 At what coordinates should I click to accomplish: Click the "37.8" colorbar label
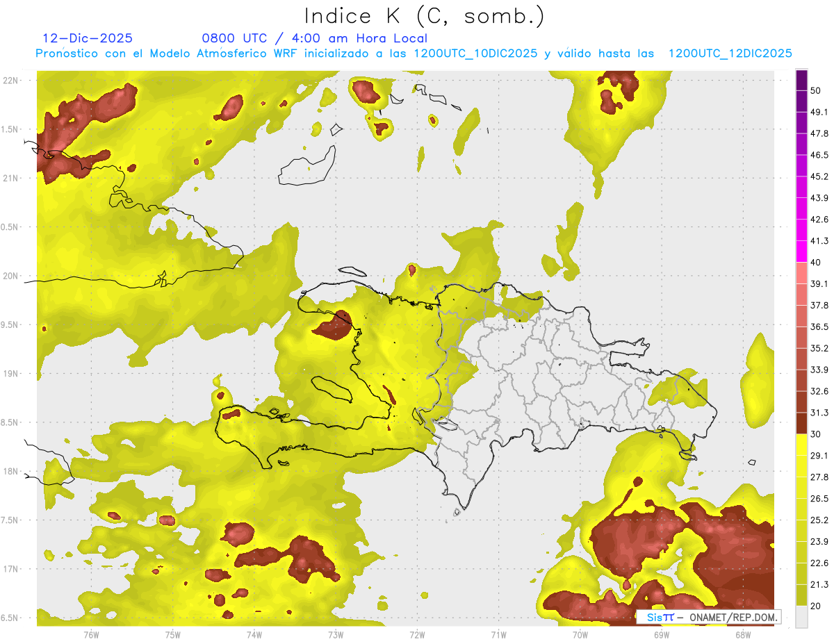point(819,305)
